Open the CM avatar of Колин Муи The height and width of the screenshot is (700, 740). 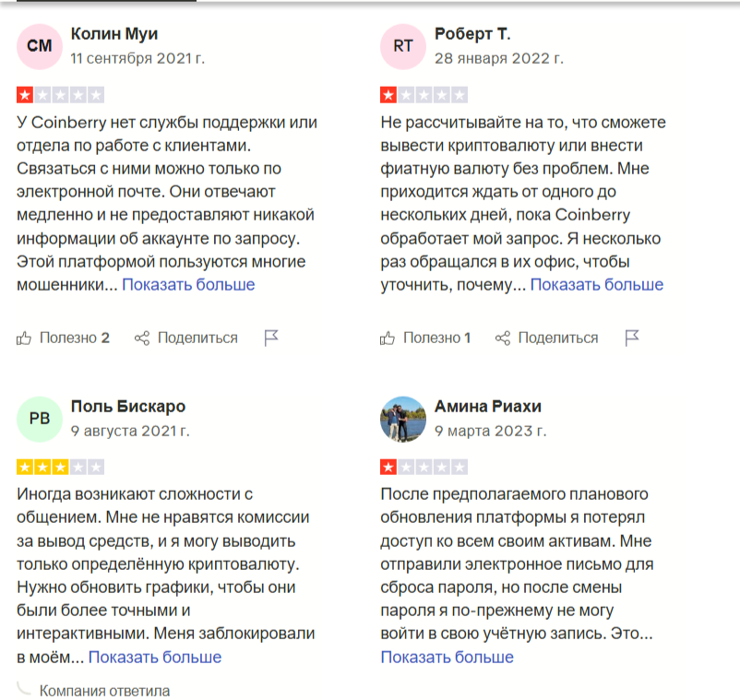[40, 46]
